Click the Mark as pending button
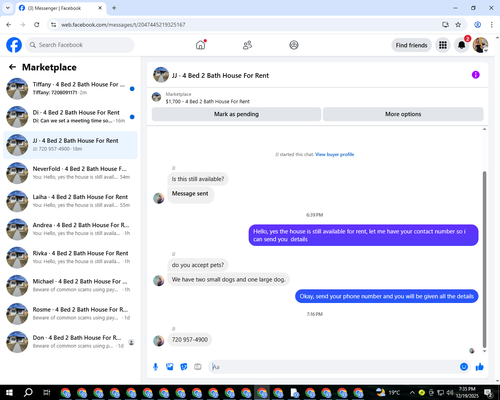The height and width of the screenshot is (400, 500). tap(236, 114)
